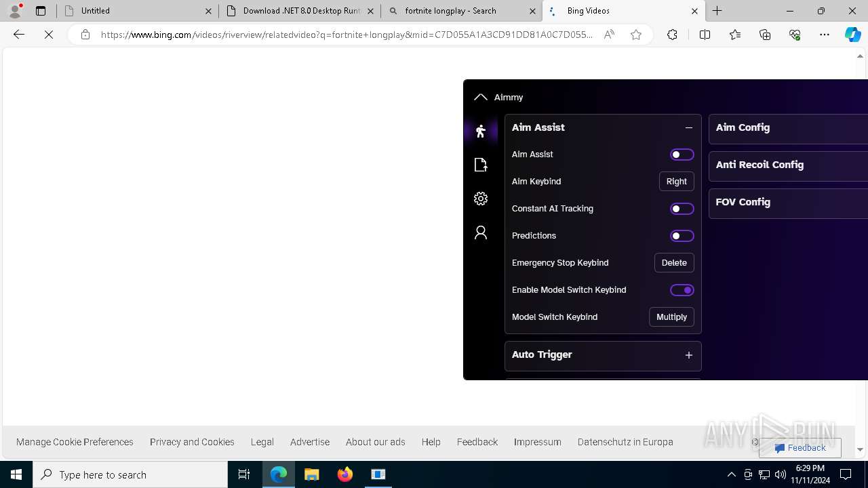The width and height of the screenshot is (868, 488).
Task: Disable Enable Model Switch Keybind toggle
Action: (682, 290)
